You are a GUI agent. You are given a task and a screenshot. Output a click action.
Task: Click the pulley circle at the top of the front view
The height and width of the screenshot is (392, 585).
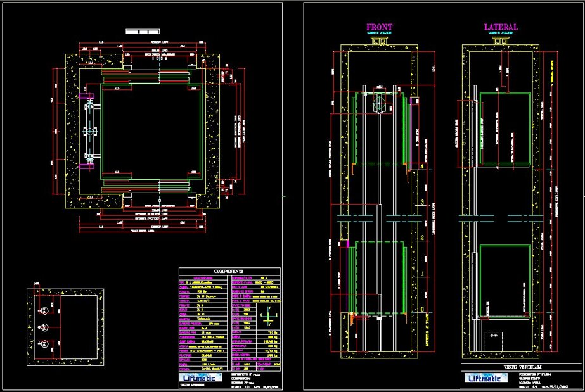coord(380,104)
